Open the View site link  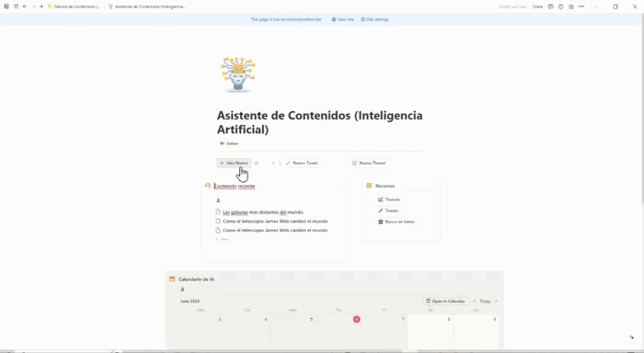pos(342,19)
